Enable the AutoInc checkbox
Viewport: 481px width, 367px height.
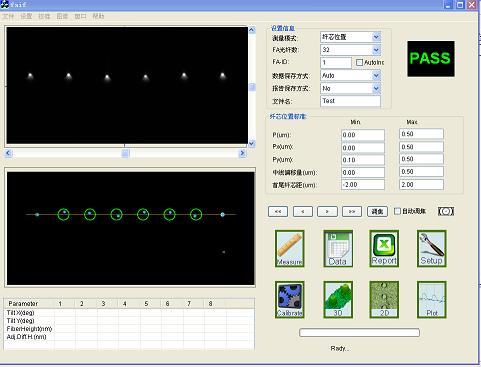click(x=359, y=62)
